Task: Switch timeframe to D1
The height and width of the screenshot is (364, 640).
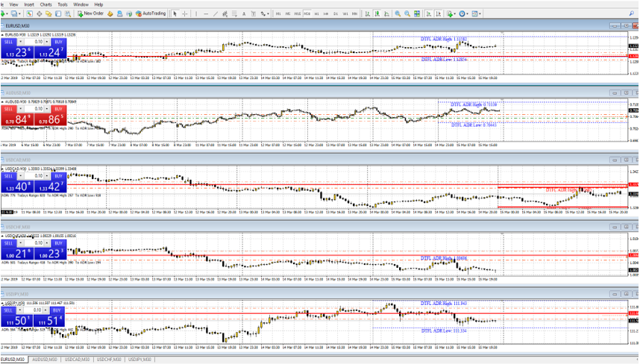Action: 336,13
